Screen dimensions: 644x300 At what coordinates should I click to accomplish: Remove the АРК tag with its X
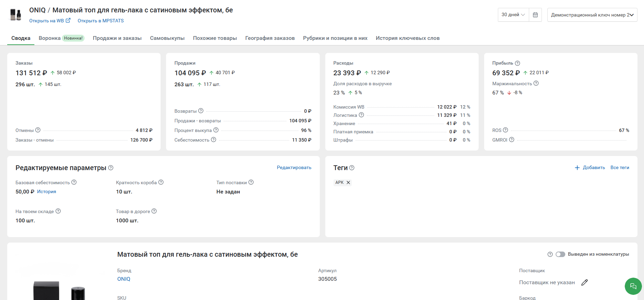tap(348, 182)
